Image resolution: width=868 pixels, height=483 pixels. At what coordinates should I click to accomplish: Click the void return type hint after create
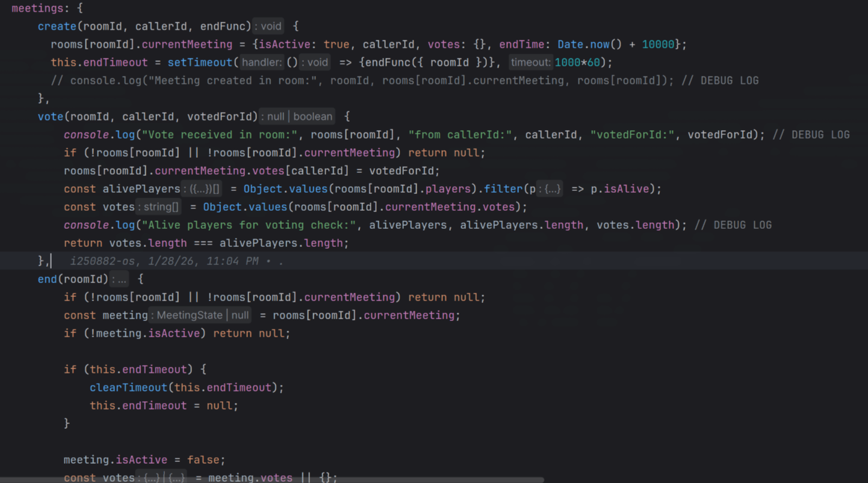click(269, 26)
